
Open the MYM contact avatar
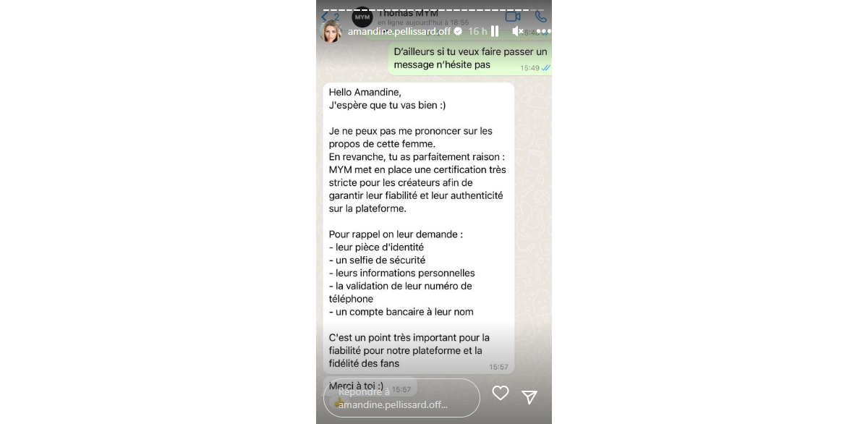362,16
